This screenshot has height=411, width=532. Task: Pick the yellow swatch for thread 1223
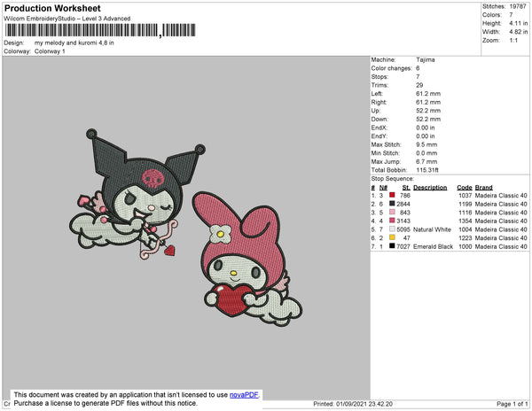pyautogui.click(x=392, y=237)
